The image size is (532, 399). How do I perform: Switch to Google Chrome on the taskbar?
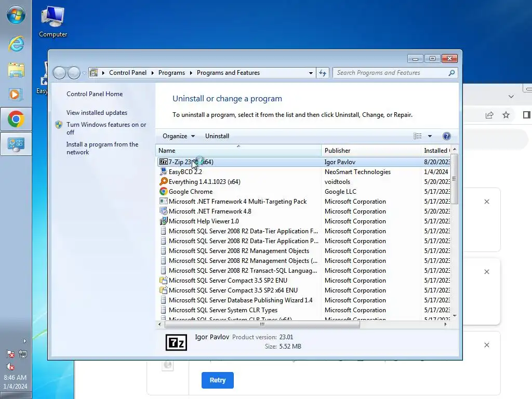[x=16, y=119]
